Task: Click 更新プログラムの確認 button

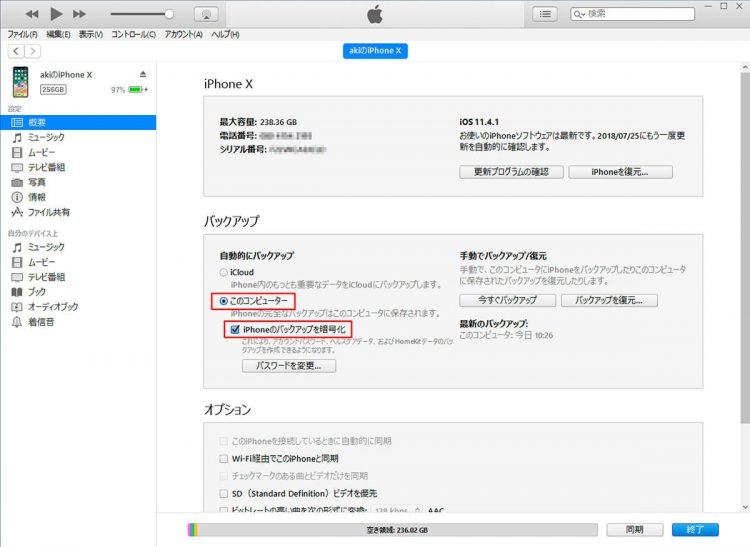Action: pos(511,172)
